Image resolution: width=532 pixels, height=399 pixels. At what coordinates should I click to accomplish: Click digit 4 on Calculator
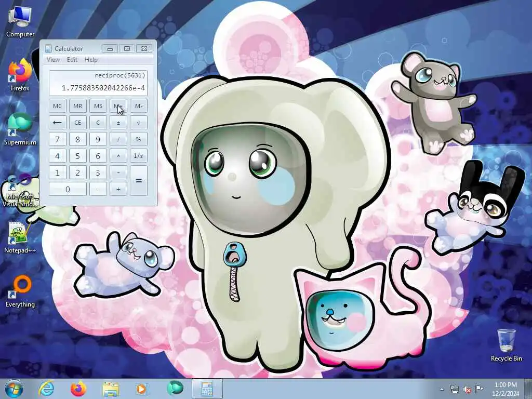(57, 156)
